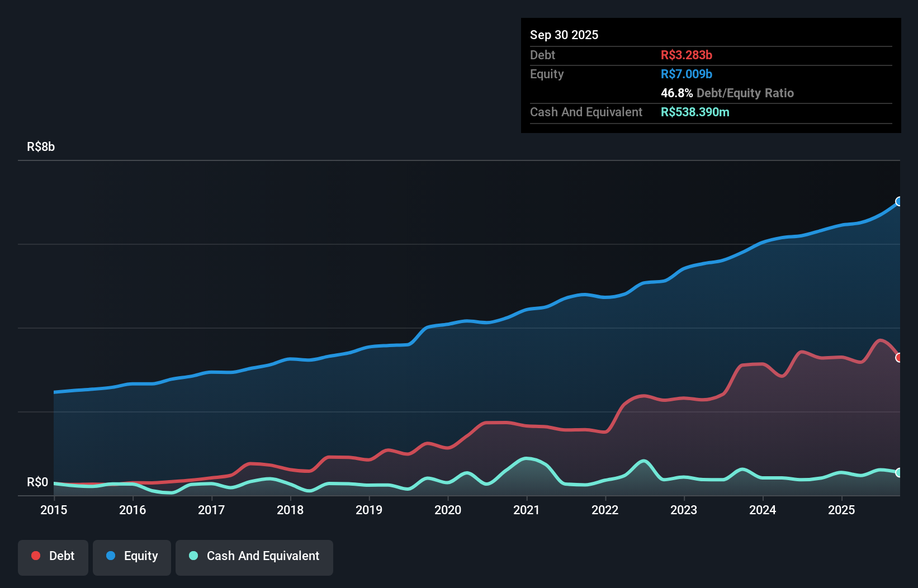
Task: Expand the Cash And Equivalent tooltip row
Action: coord(585,112)
